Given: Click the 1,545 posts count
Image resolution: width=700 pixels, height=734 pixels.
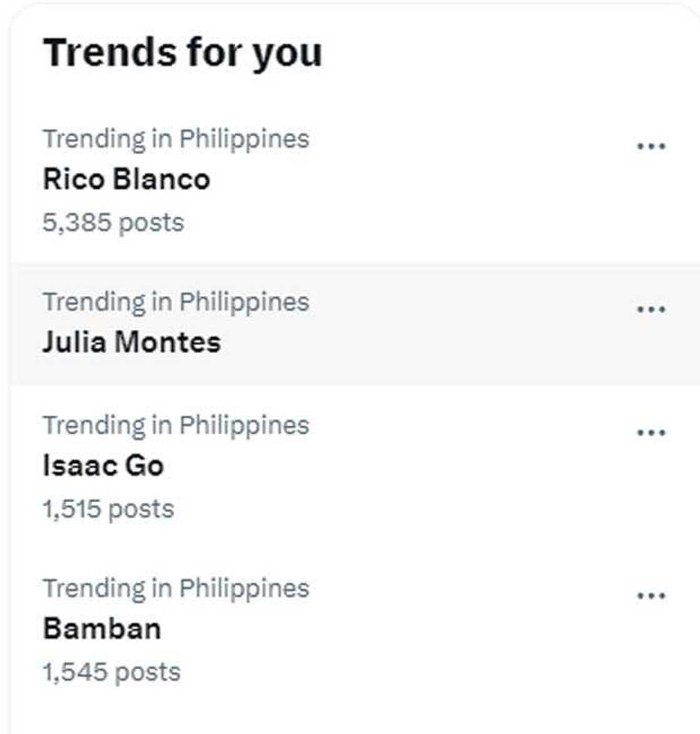Looking at the screenshot, I should [x=111, y=672].
